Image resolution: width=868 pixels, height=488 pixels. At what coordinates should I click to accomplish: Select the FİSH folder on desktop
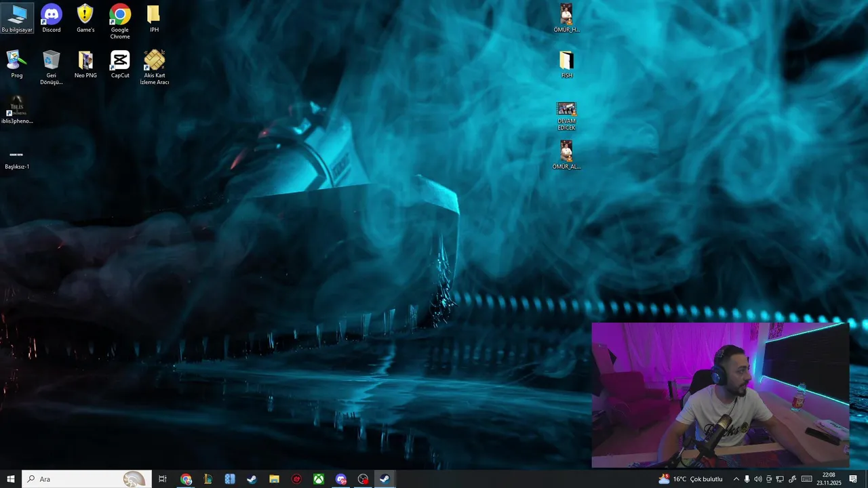coord(566,64)
